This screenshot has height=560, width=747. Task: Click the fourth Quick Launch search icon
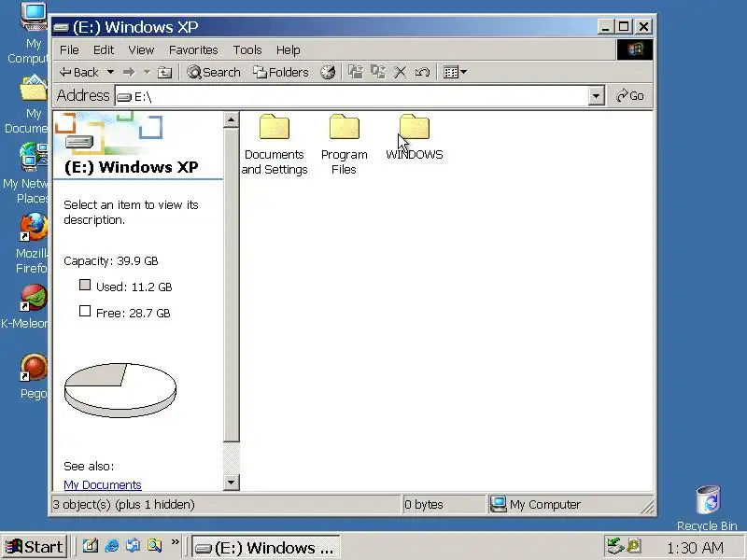tap(154, 546)
